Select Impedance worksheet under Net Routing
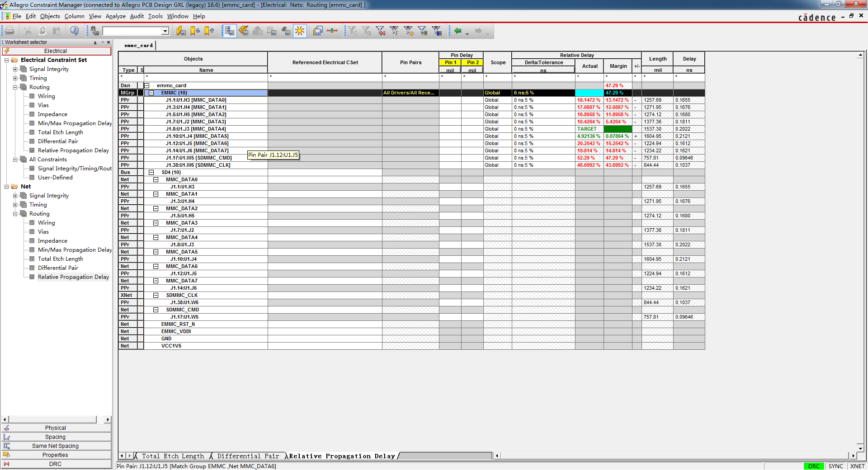The image size is (868, 470). point(52,241)
